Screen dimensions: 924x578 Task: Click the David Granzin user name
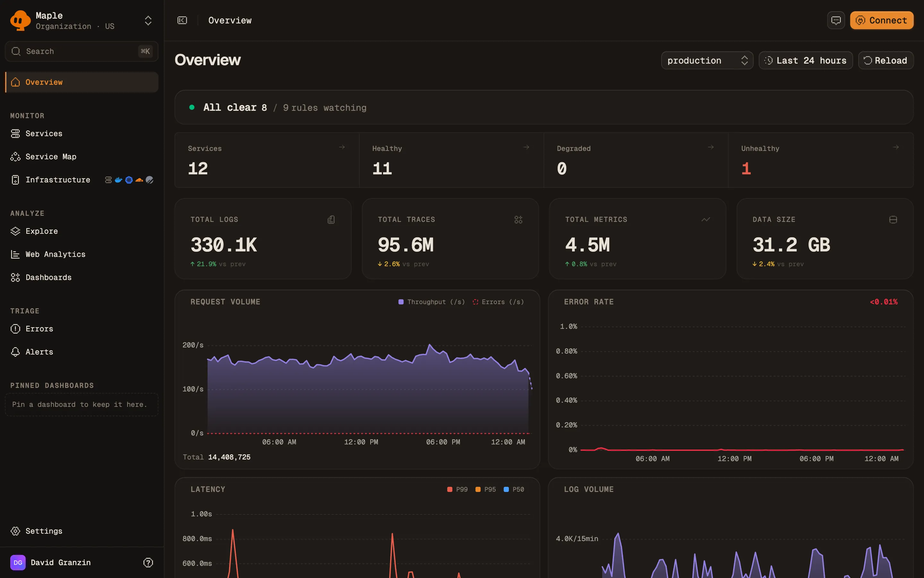[x=61, y=562]
